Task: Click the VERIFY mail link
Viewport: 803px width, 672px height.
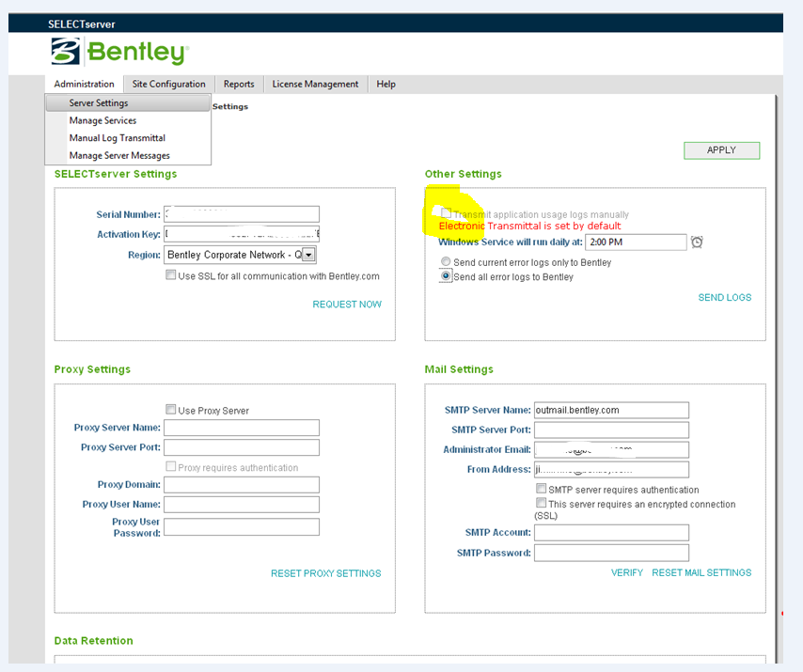Action: [627, 572]
